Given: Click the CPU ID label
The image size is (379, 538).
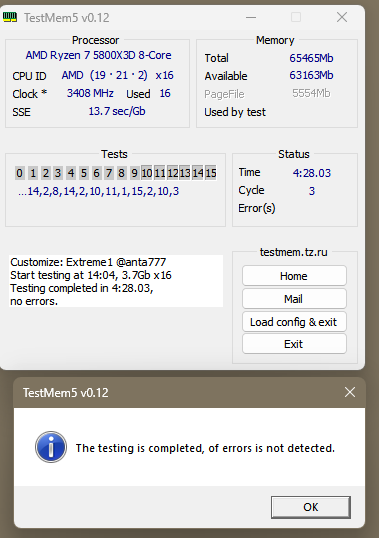Looking at the screenshot, I should pyautogui.click(x=29, y=76).
